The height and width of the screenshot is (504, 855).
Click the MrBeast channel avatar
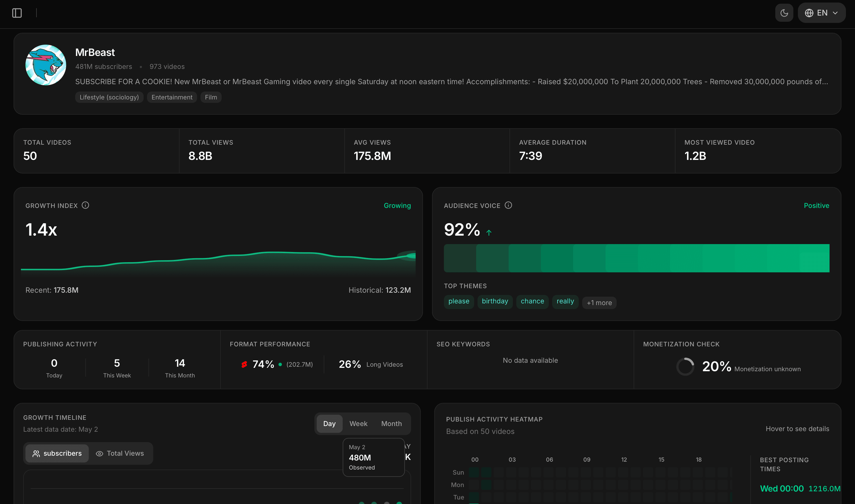46,65
